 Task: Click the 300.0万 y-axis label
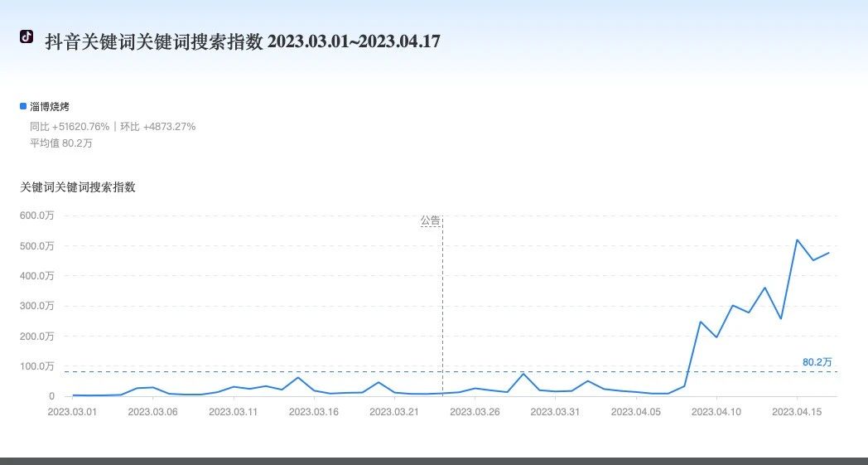tap(37, 306)
